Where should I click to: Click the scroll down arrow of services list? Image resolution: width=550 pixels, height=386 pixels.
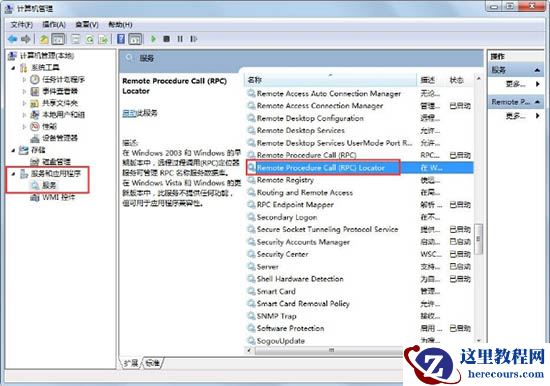[x=478, y=340]
